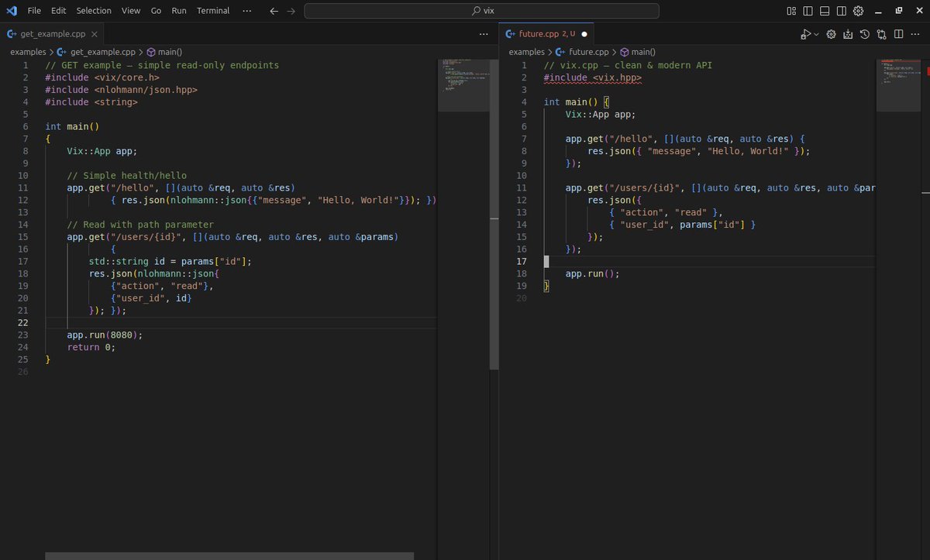Viewport: 930px width, 560px height.
Task: Click "// Simple health/hello" comment
Action: pos(127,175)
